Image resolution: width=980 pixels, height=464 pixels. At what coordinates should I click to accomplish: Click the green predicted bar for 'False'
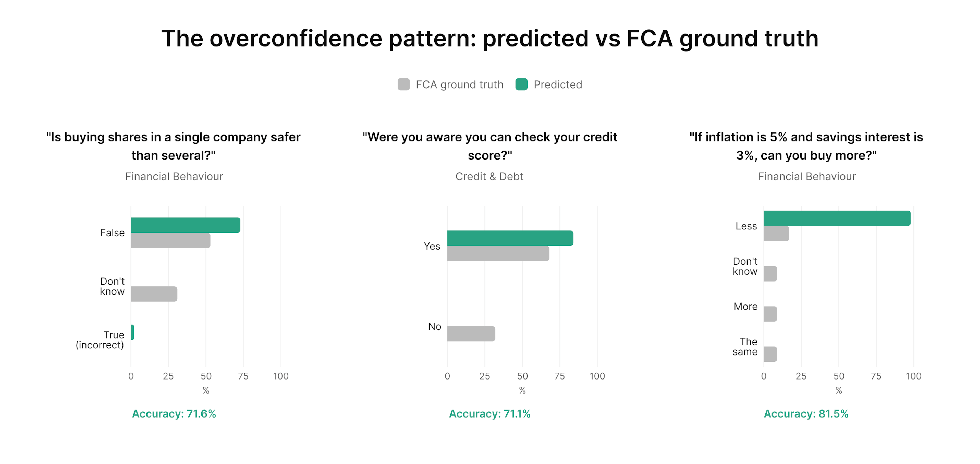(185, 225)
